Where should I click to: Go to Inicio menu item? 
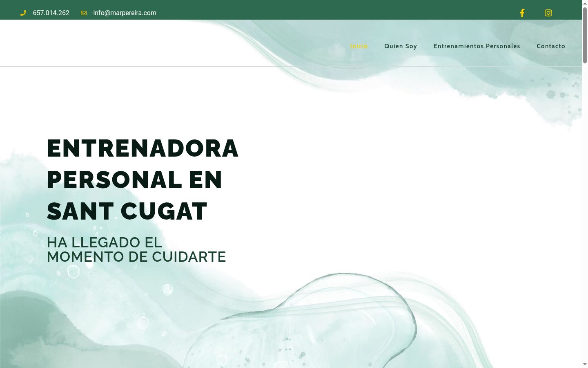tap(359, 46)
